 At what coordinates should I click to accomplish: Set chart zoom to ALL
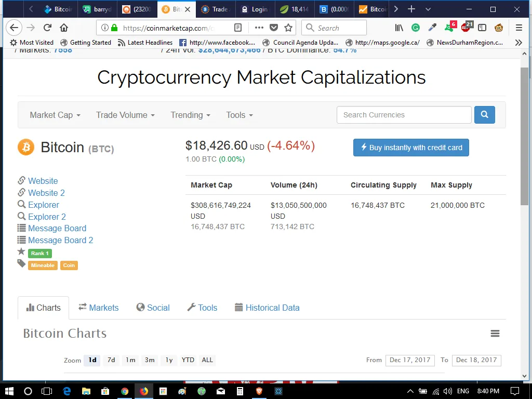coord(207,360)
